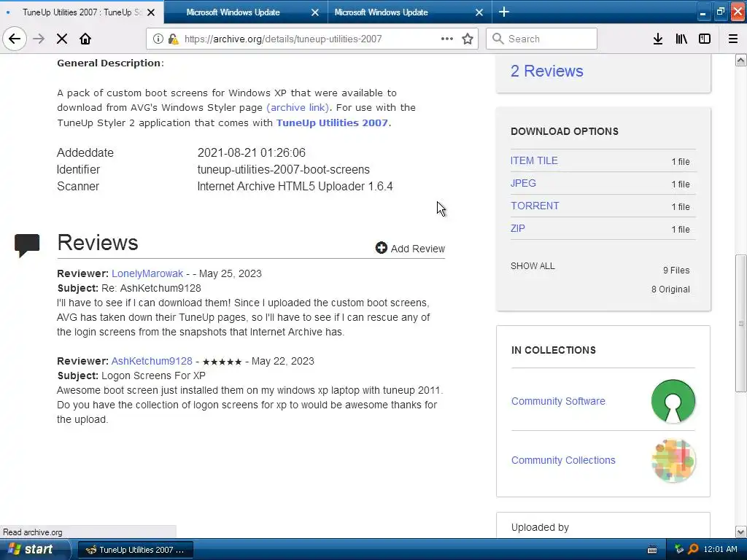Click the Addeddate value 2021-08-21 01:26:06
The height and width of the screenshot is (560, 747).
[x=252, y=152]
